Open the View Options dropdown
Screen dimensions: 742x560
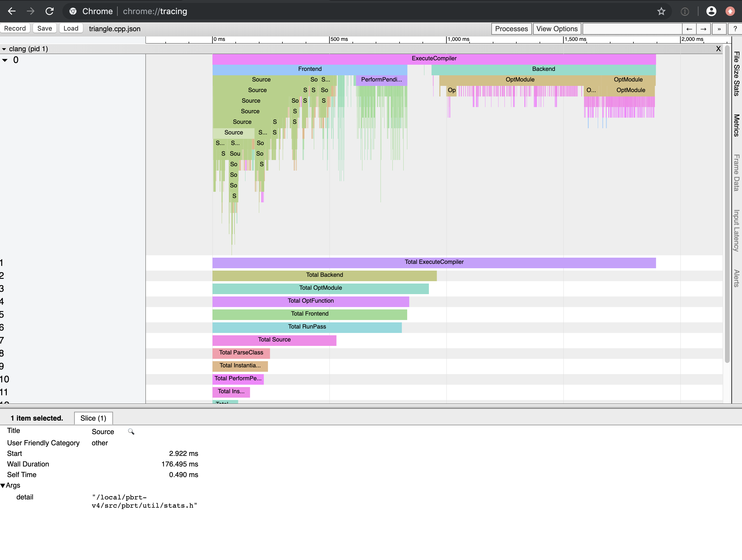pos(557,29)
